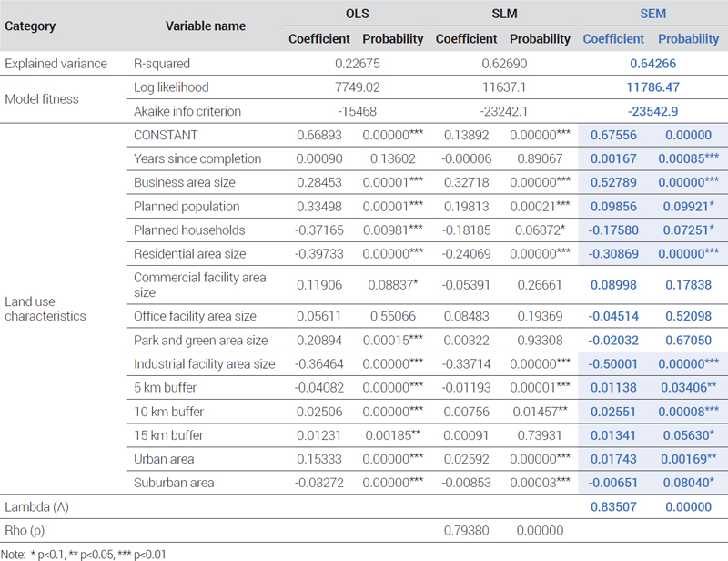
Task: Select SEM coefficient -0.30869
Action: [613, 254]
